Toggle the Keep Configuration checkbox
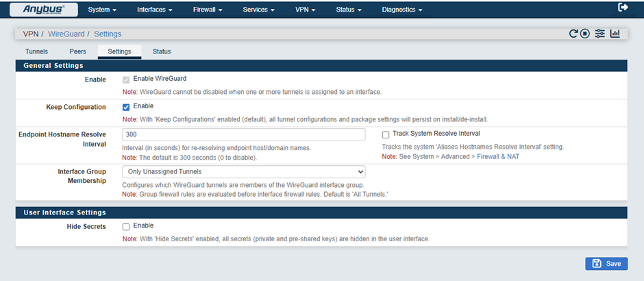644x281 pixels. click(126, 107)
